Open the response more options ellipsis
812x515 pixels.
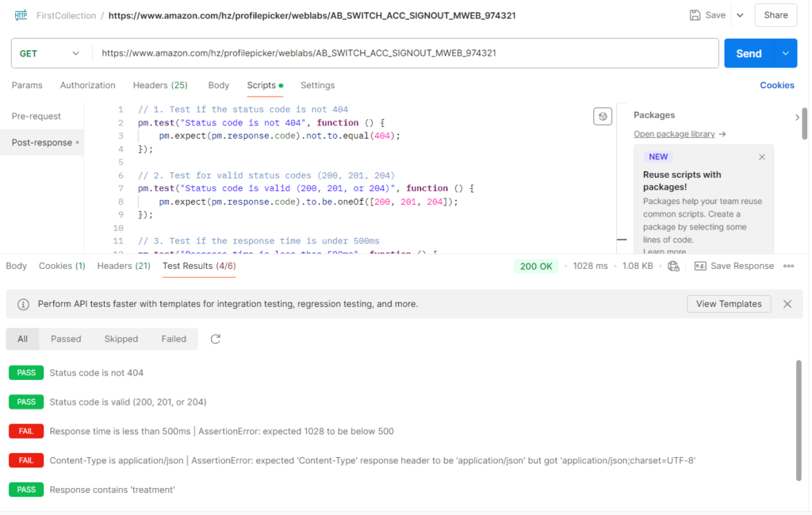point(788,267)
